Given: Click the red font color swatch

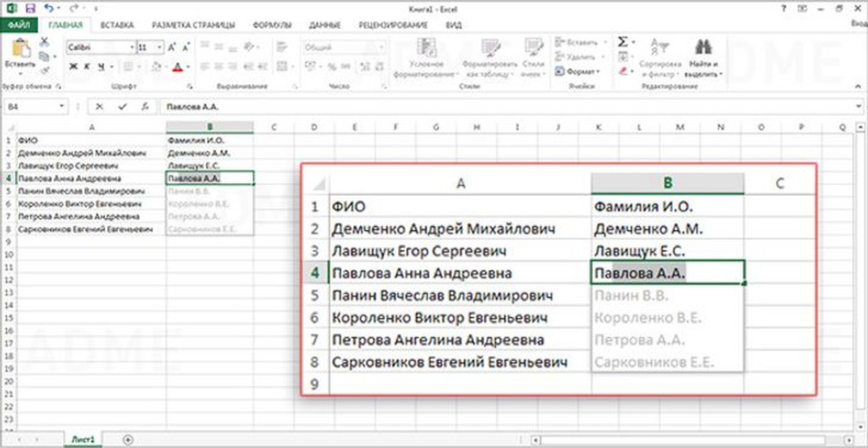Looking at the screenshot, I should click(x=177, y=67).
